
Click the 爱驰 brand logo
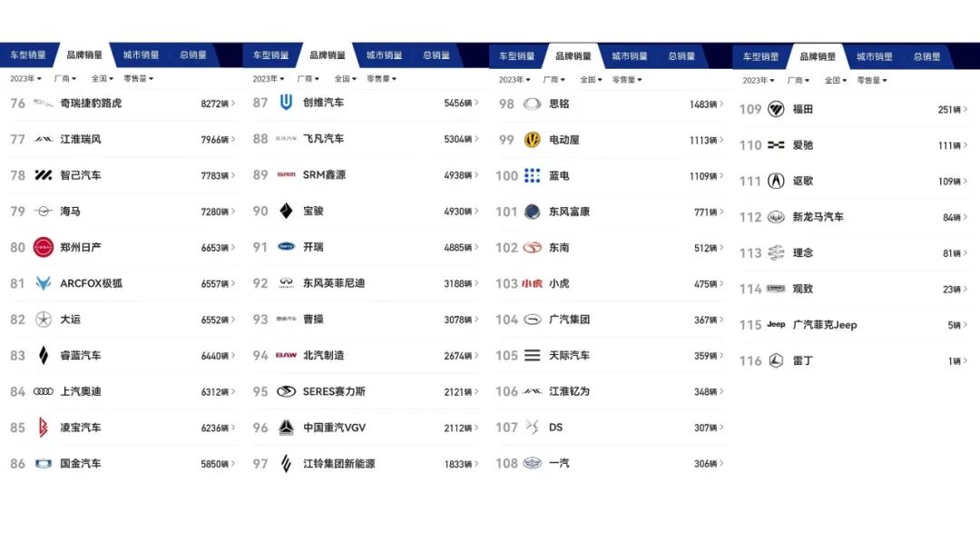coord(776,145)
